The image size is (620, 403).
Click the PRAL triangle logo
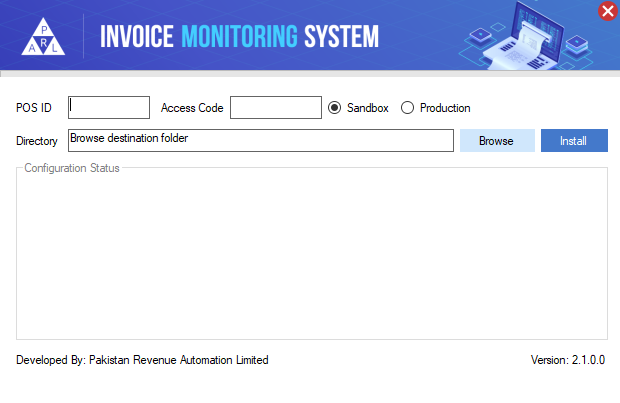(x=43, y=36)
